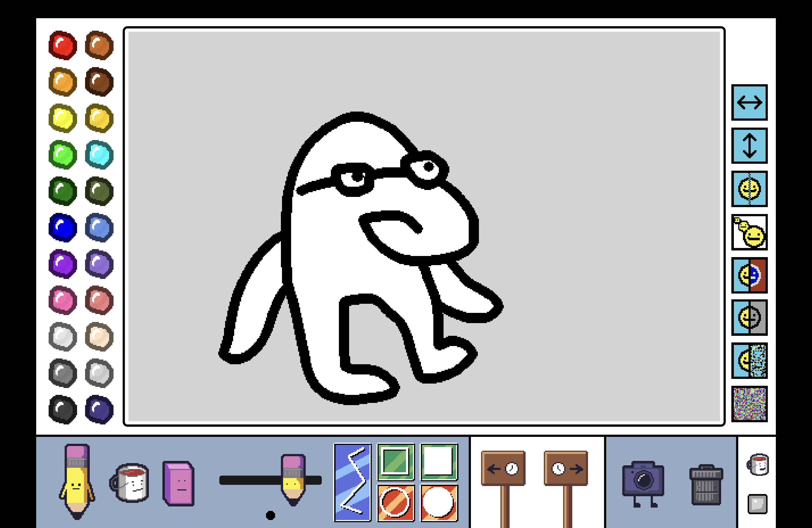The width and height of the screenshot is (812, 528).
Task: Select the filled white circle shape
Action: click(439, 503)
